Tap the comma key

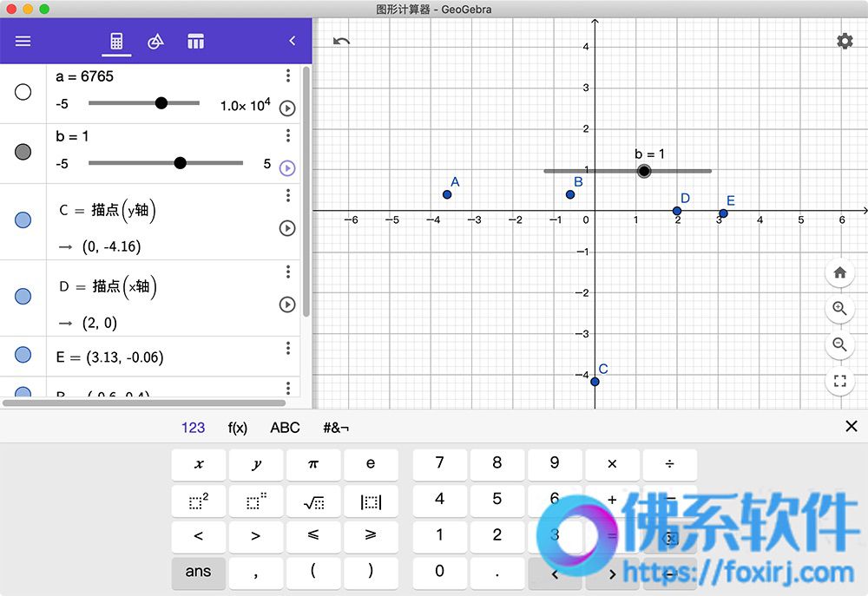(256, 573)
